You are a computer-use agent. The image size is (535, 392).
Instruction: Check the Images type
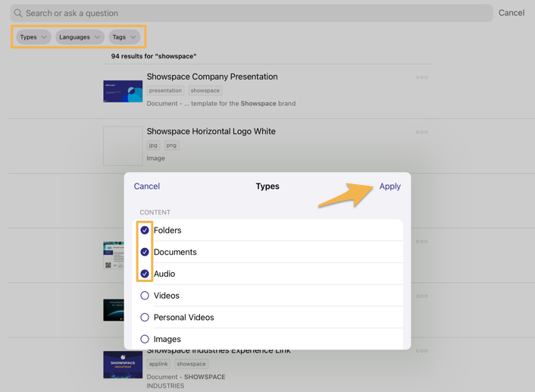[145, 339]
